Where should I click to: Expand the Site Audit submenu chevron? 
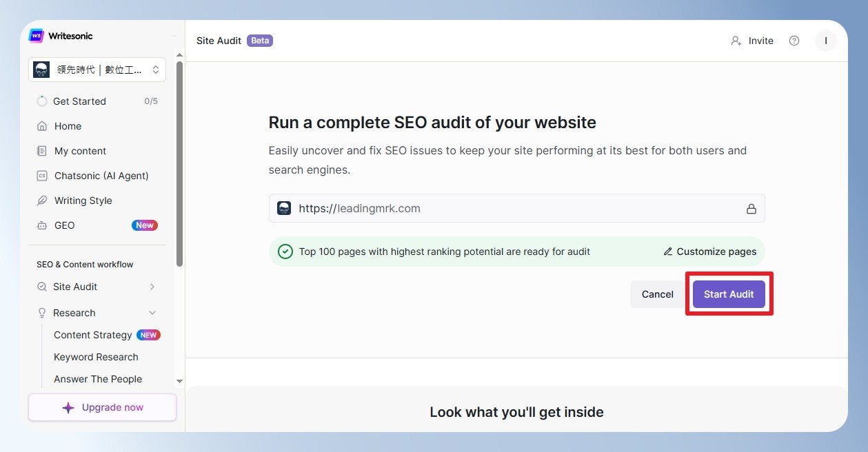pos(152,287)
